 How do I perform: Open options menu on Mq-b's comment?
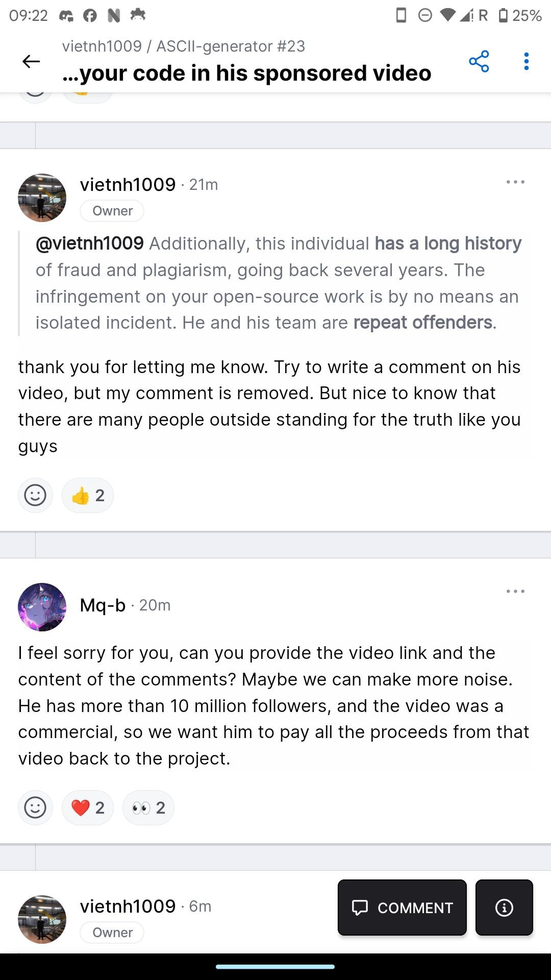[515, 592]
